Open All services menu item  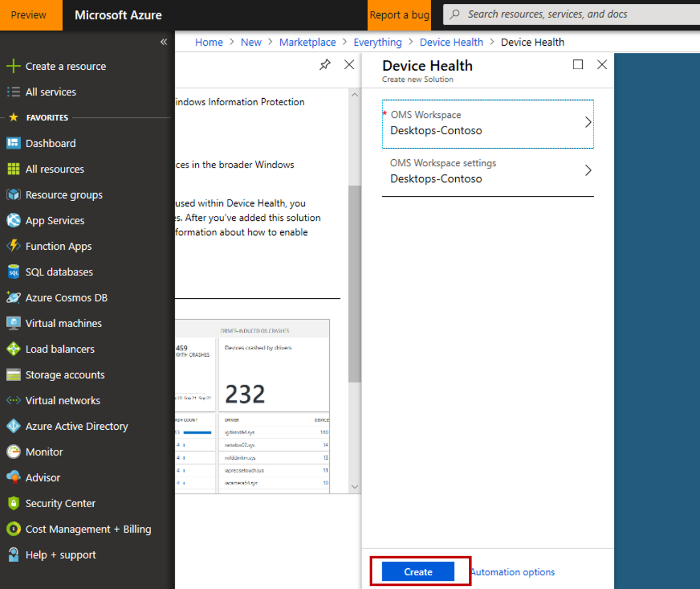[x=50, y=92]
